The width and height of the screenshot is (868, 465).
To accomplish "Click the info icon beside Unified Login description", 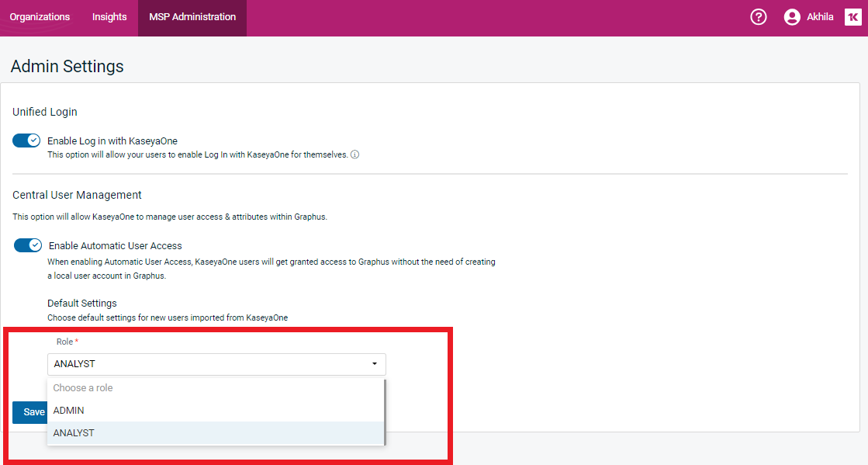I will coord(355,154).
